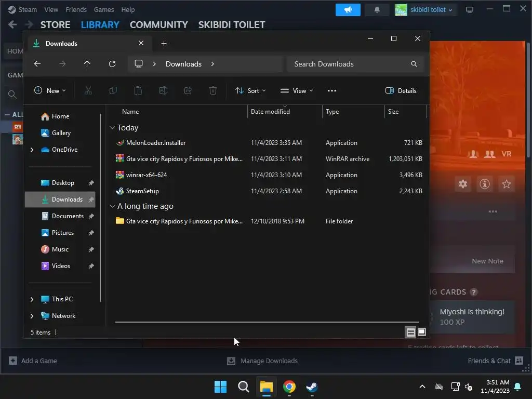The height and width of the screenshot is (399, 532).
Task: Click Steam announcements megaphone button
Action: (x=348, y=10)
